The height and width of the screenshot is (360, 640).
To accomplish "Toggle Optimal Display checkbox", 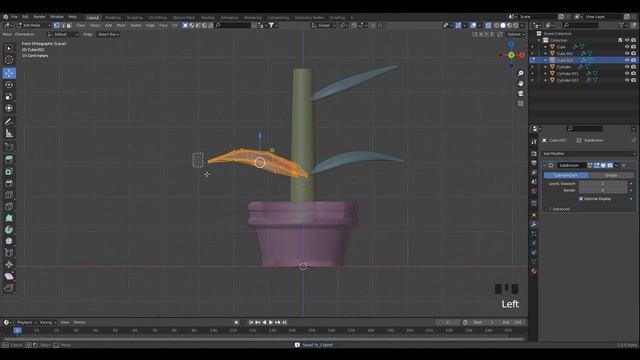I will click(x=581, y=199).
